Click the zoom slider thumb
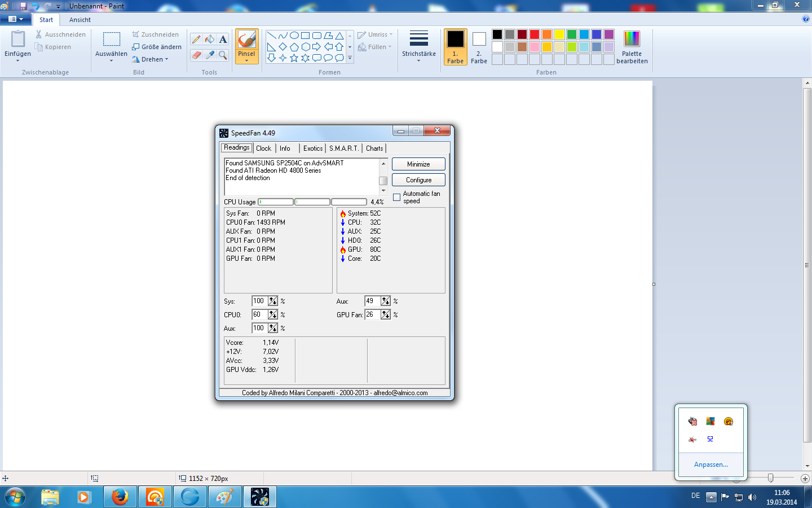This screenshot has height=508, width=812. (770, 478)
